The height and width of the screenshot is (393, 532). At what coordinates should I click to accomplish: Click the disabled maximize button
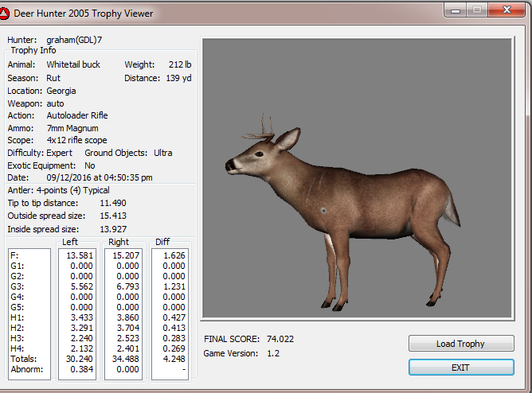tap(477, 10)
